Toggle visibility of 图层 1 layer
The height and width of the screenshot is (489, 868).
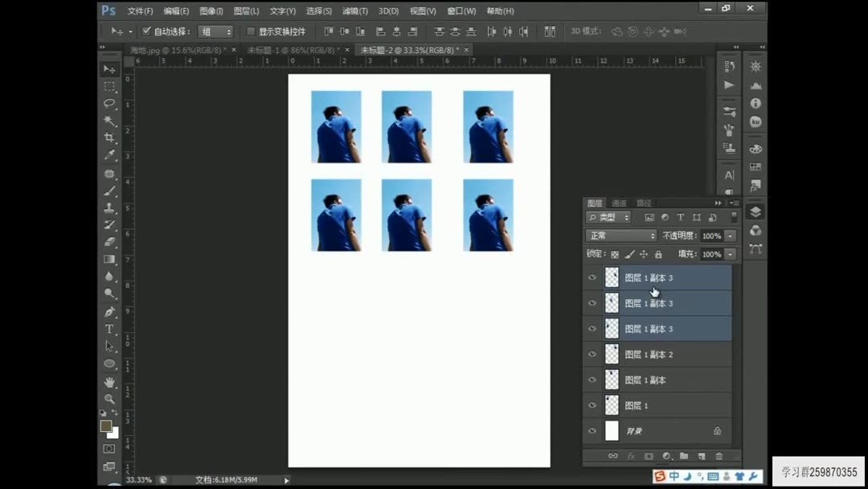click(x=592, y=405)
